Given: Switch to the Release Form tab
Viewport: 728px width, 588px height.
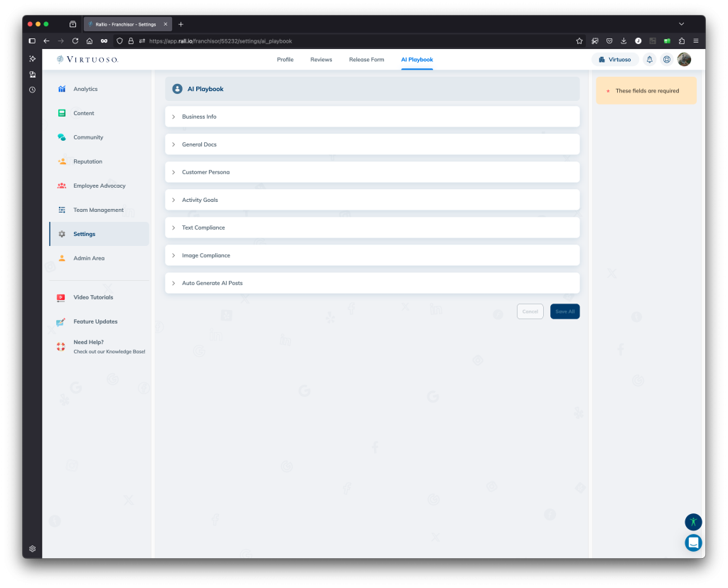Looking at the screenshot, I should tap(366, 60).
